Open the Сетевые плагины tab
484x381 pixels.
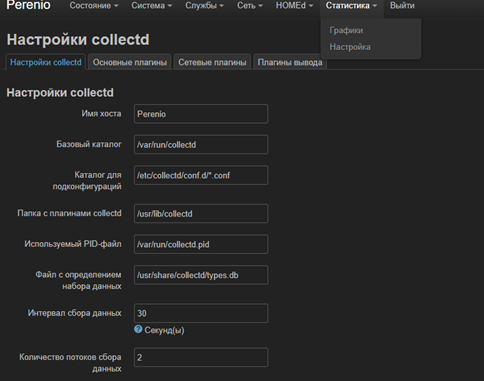pyautogui.click(x=212, y=62)
